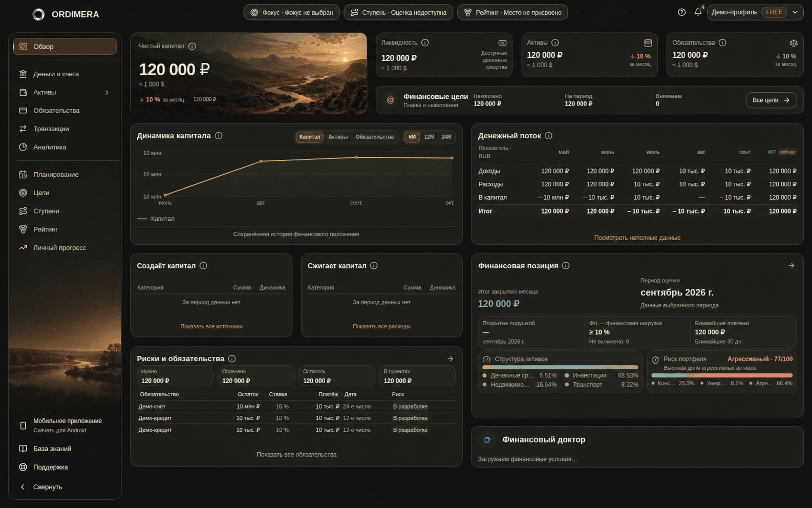Toggle chart series to Обязательства
812x508 pixels.
(x=374, y=137)
